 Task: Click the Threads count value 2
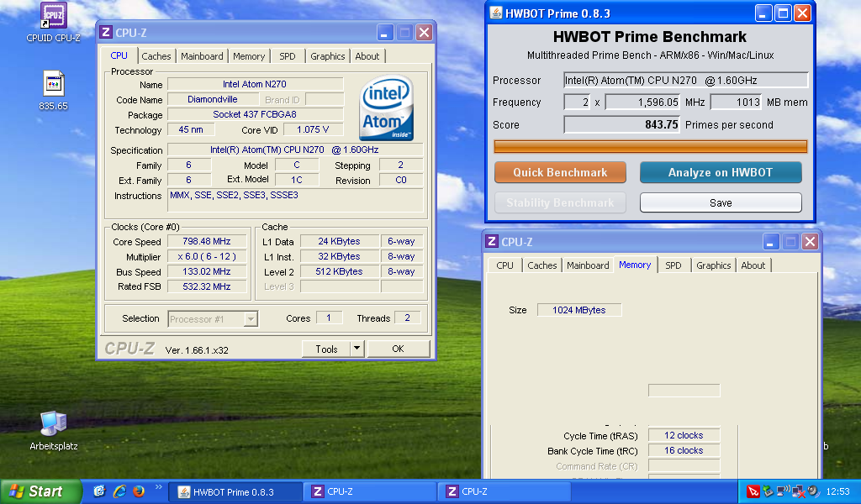click(408, 318)
